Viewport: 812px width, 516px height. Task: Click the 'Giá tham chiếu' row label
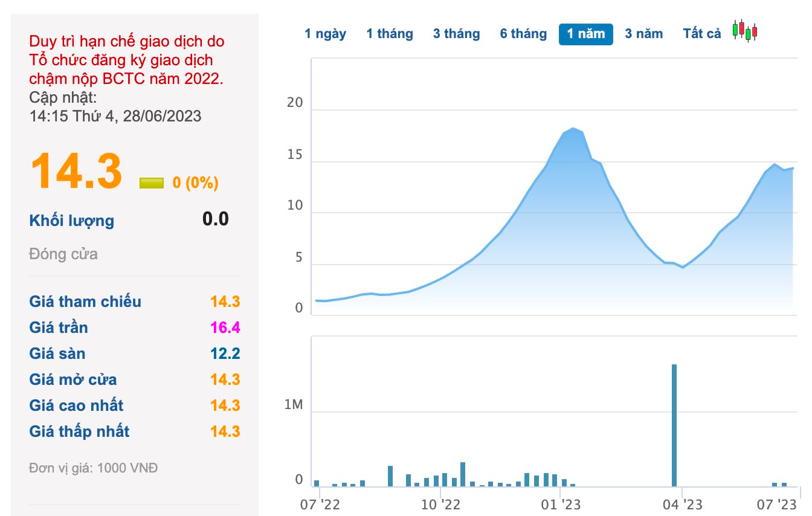point(85,302)
